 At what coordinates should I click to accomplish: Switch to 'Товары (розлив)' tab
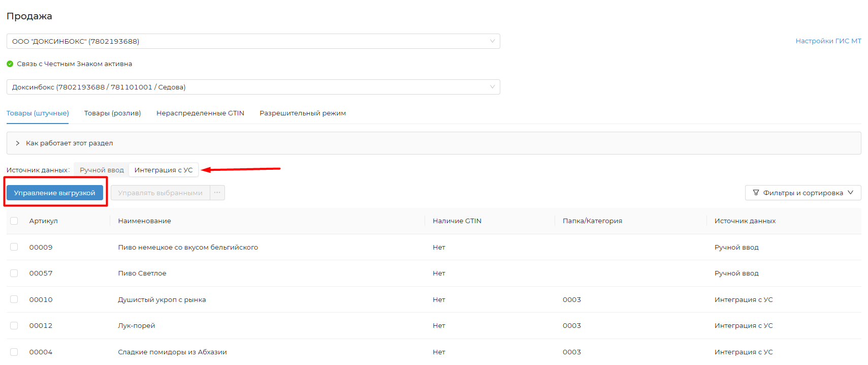point(112,113)
